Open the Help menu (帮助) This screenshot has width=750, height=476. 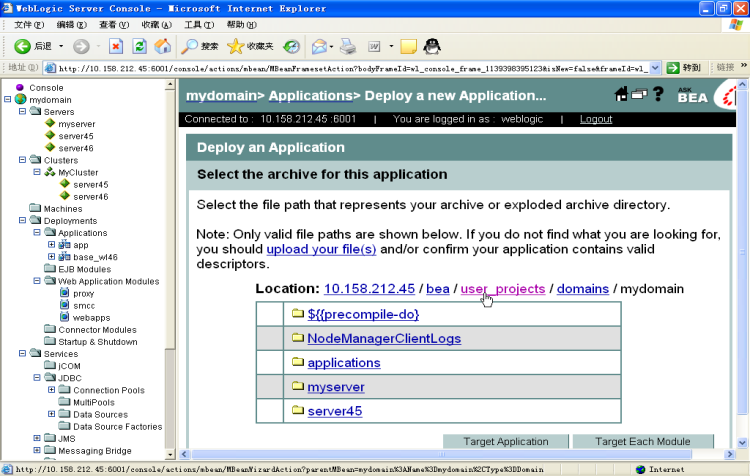point(242,24)
